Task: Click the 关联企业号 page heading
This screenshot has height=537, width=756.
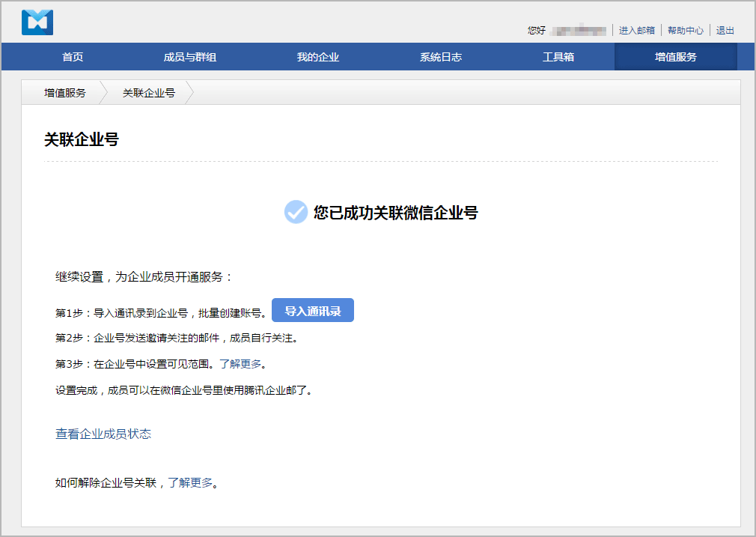Action: click(x=82, y=139)
